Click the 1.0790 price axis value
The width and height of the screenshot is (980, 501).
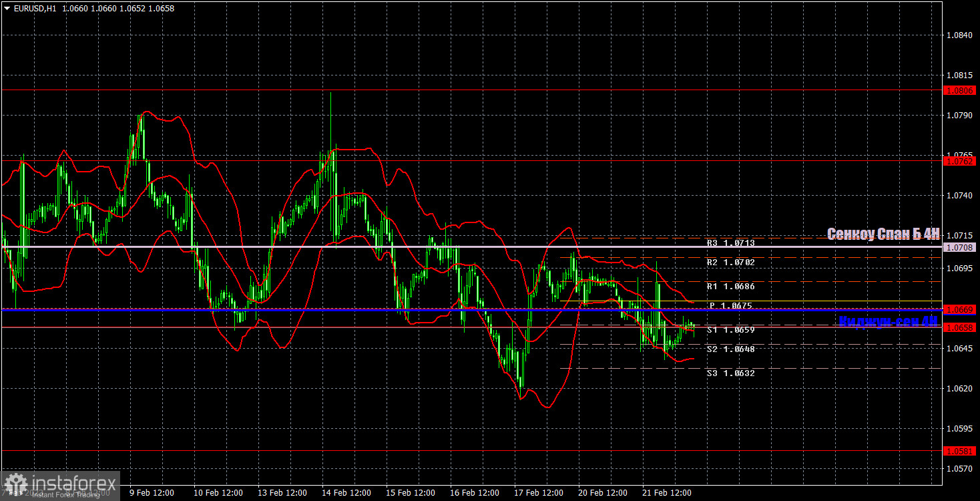click(x=959, y=116)
